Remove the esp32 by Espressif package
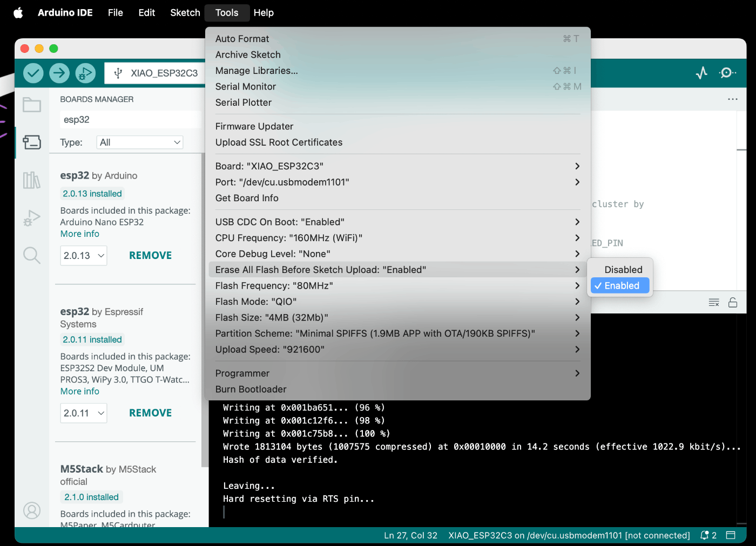 150,413
